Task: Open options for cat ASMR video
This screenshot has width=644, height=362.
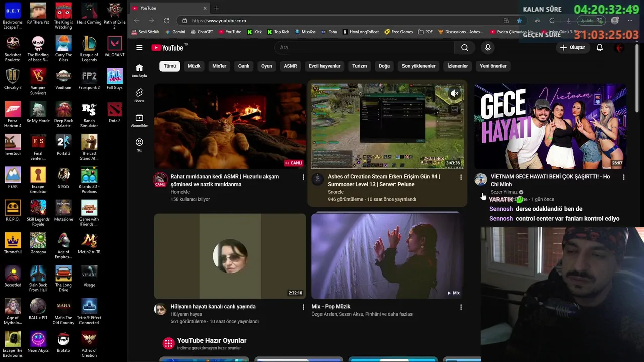Action: 303,177
